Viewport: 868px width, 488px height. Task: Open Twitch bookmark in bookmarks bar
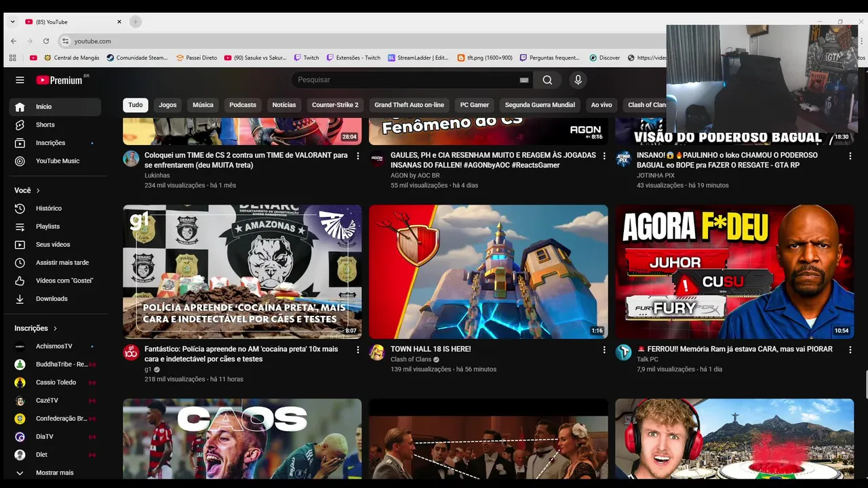coord(306,58)
